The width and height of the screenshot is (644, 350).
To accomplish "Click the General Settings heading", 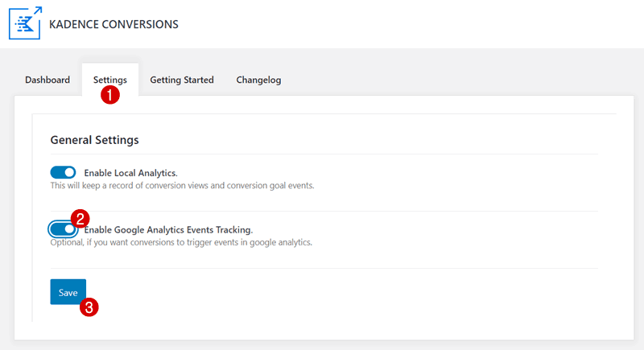I will click(x=94, y=140).
